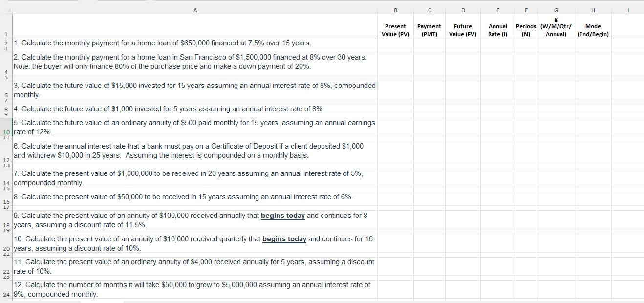Select the cell describing the $650,000 home loan

(x=195, y=43)
